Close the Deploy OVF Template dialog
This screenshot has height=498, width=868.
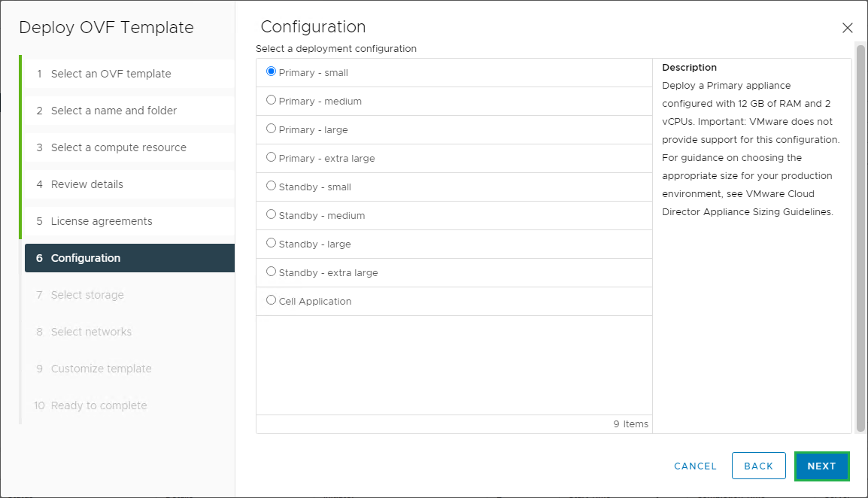(x=847, y=28)
